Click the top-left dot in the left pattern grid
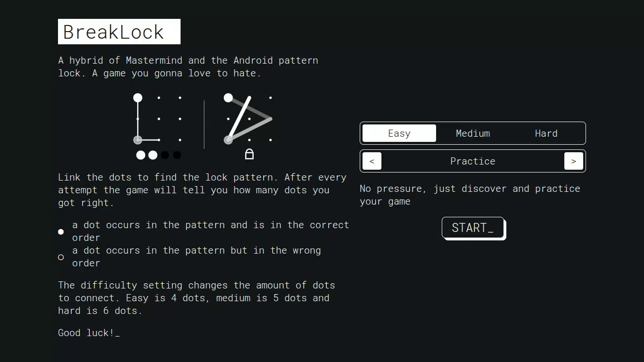Screen dimensions: 644x362 pyautogui.click(x=138, y=98)
